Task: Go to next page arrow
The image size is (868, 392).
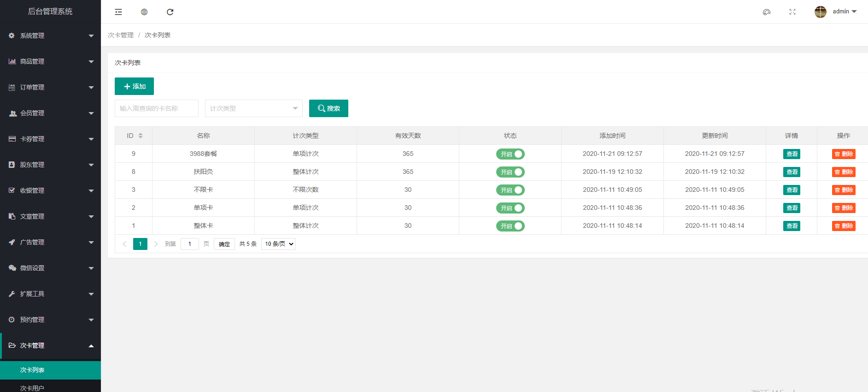Action: (x=156, y=244)
